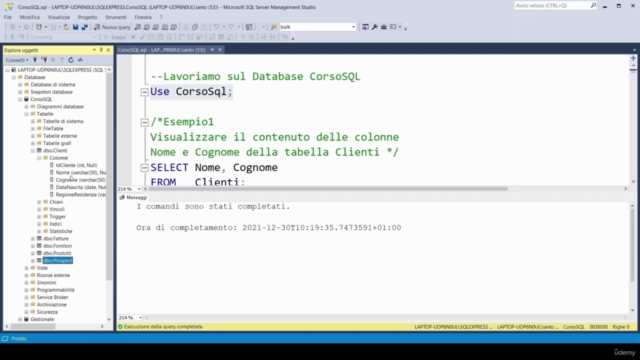The height and width of the screenshot is (360, 640).
Task: Click the Analysis Services MDX Query icon
Action: pos(147,27)
